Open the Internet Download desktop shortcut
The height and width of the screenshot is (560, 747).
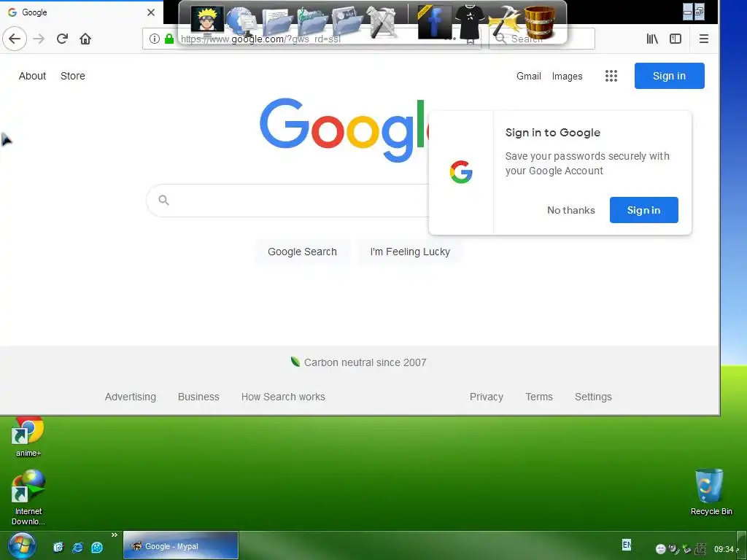point(28,497)
